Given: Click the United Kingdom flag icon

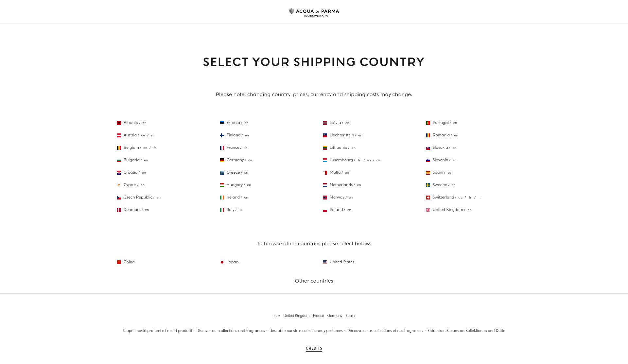Looking at the screenshot, I should (x=428, y=210).
